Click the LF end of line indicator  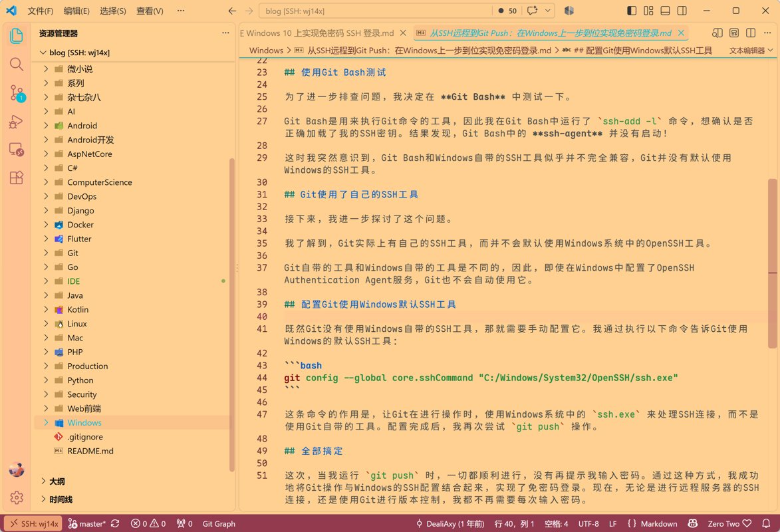(613, 523)
